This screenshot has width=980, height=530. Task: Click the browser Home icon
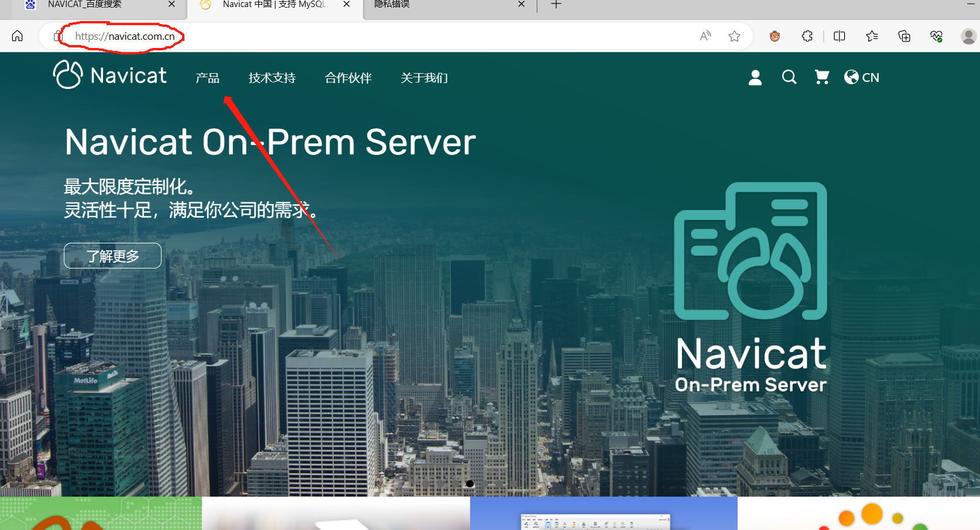pyautogui.click(x=18, y=36)
